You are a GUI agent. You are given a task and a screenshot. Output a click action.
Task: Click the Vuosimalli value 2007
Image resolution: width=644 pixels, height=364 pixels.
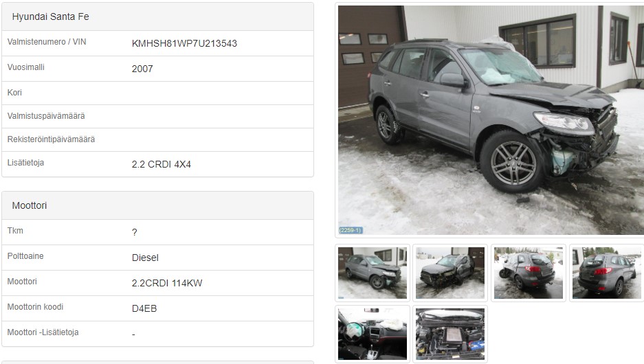click(142, 69)
